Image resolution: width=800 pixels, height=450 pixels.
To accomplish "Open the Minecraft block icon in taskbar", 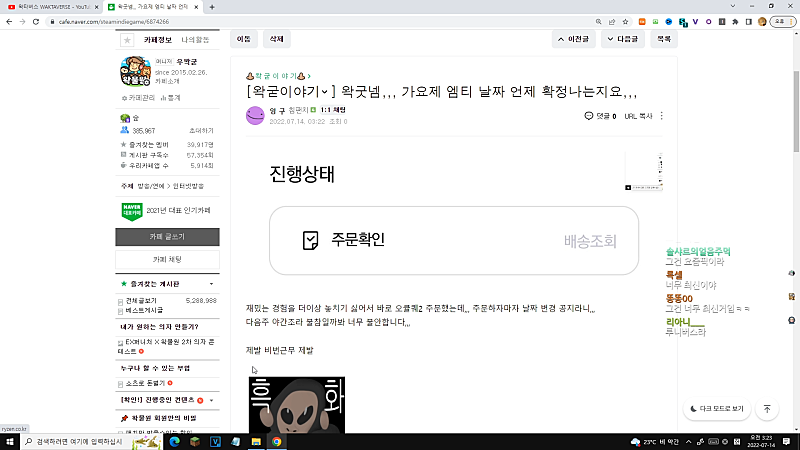I will (195, 442).
